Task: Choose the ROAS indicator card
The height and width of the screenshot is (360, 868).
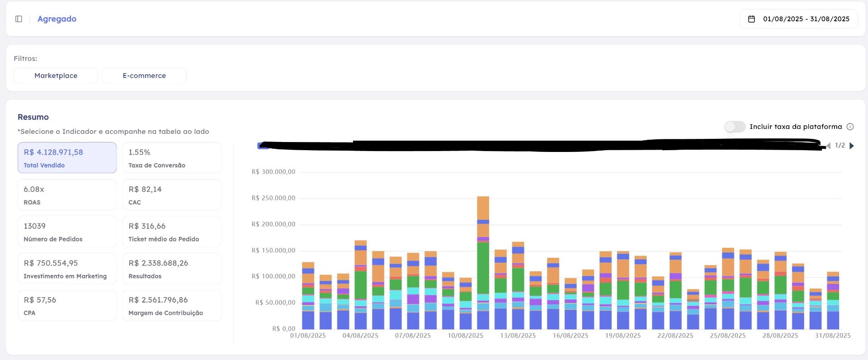Action: click(67, 195)
